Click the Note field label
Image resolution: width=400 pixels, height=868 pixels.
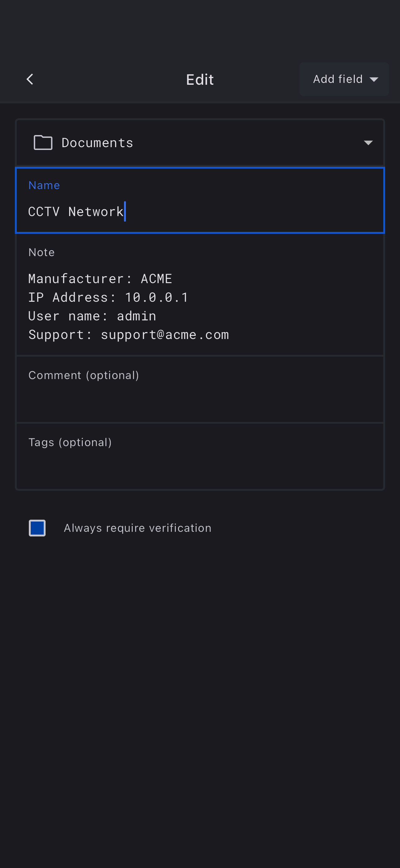[x=42, y=252]
